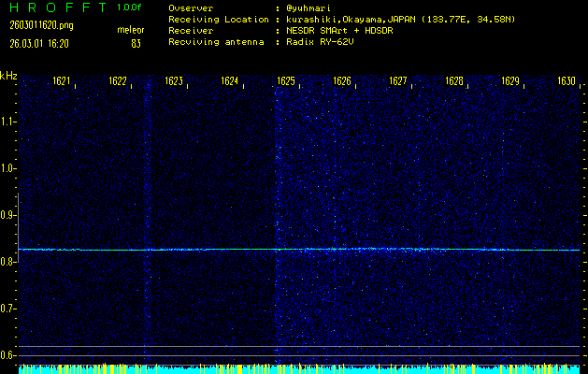Click the 1.1 kHz axis label

point(7,122)
